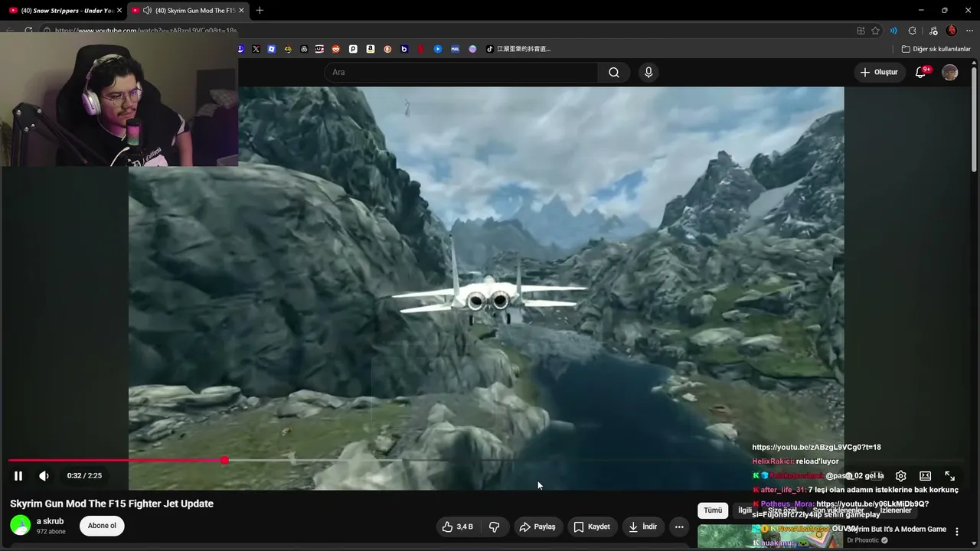Open a new browser tab
This screenshot has height=551, width=980.
click(x=260, y=11)
